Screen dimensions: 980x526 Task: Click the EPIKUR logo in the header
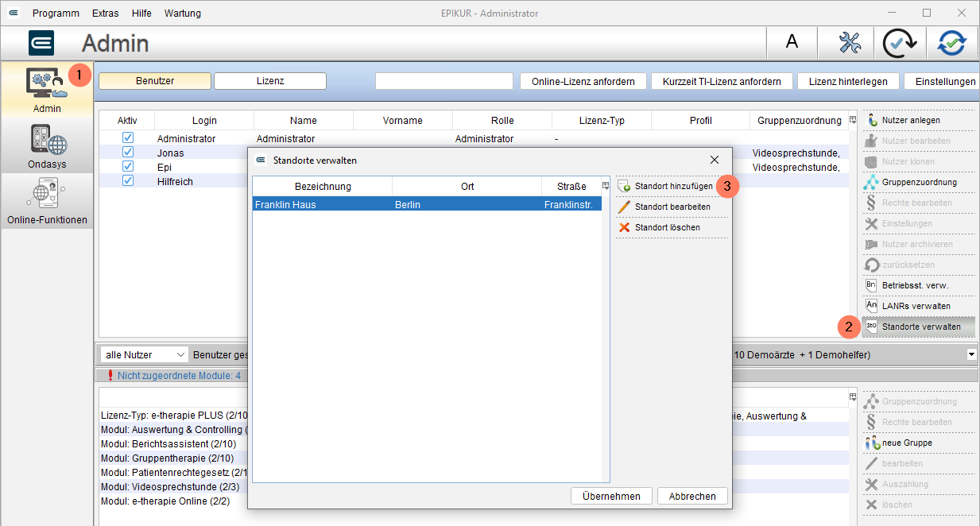(x=41, y=42)
